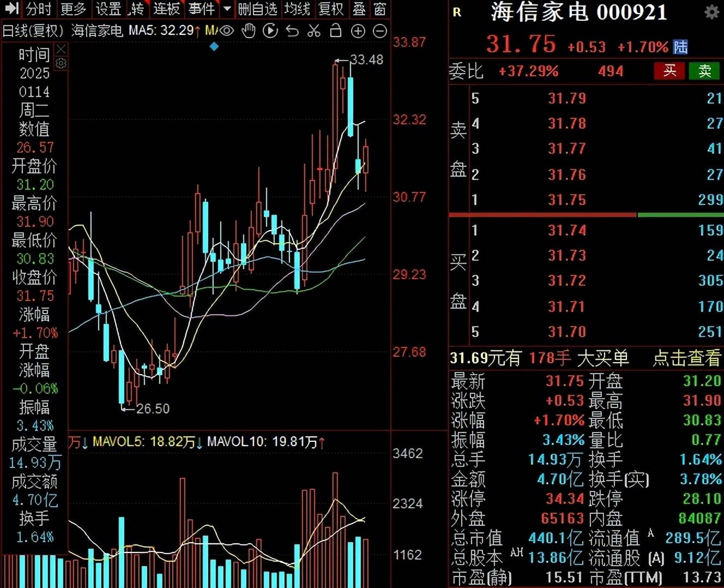Click the blue diamond marker above chart
The height and width of the screenshot is (588, 724).
pos(214,47)
